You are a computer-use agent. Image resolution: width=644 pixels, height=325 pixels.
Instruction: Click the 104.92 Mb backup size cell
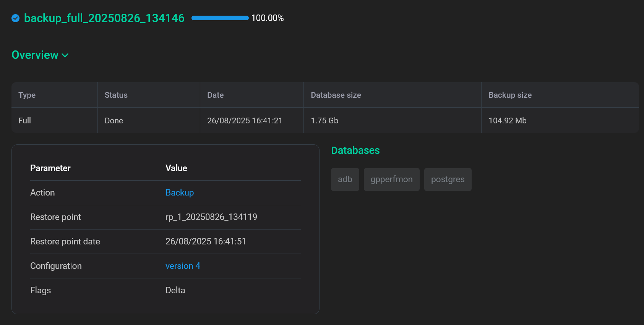tap(507, 121)
